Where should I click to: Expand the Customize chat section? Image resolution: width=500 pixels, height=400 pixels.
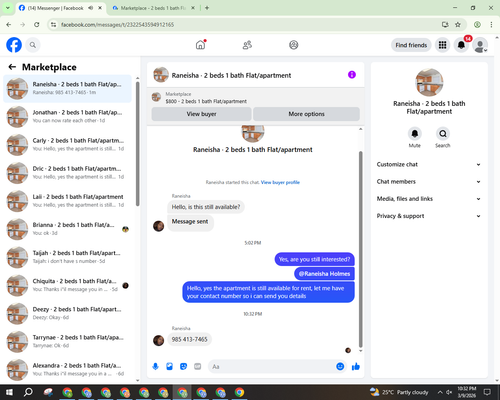429,164
